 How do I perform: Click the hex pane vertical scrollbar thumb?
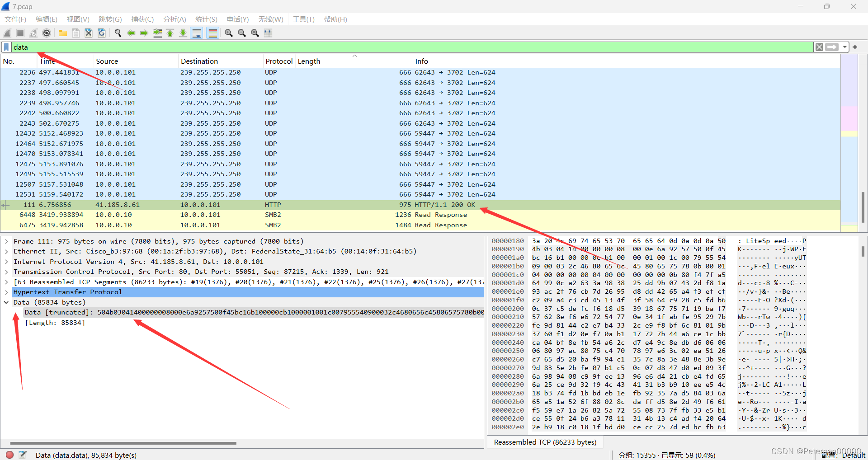(863, 251)
